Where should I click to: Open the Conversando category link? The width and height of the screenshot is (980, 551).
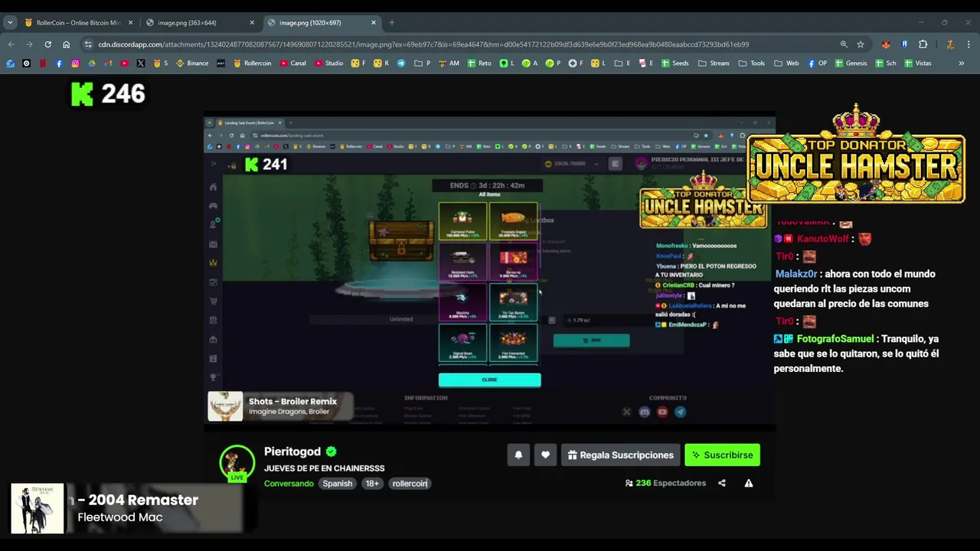pos(289,484)
